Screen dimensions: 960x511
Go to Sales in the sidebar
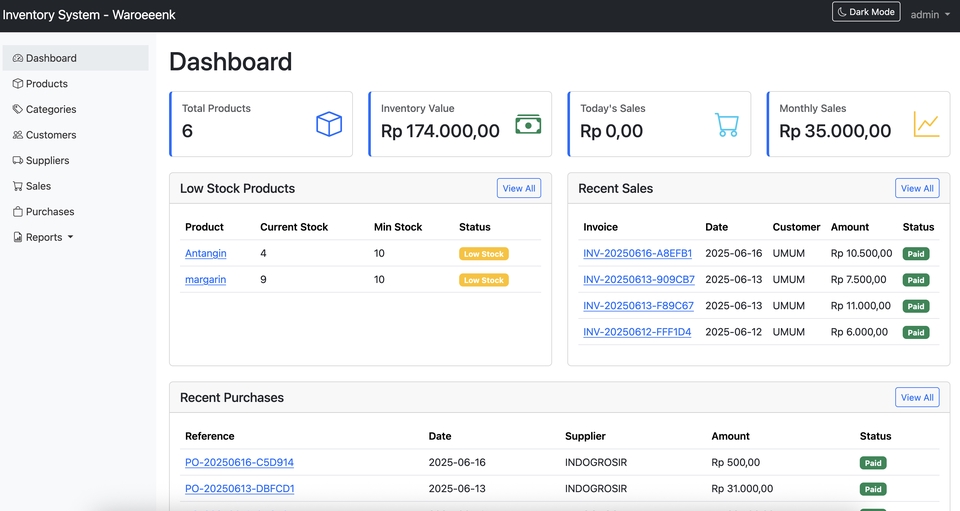(38, 186)
